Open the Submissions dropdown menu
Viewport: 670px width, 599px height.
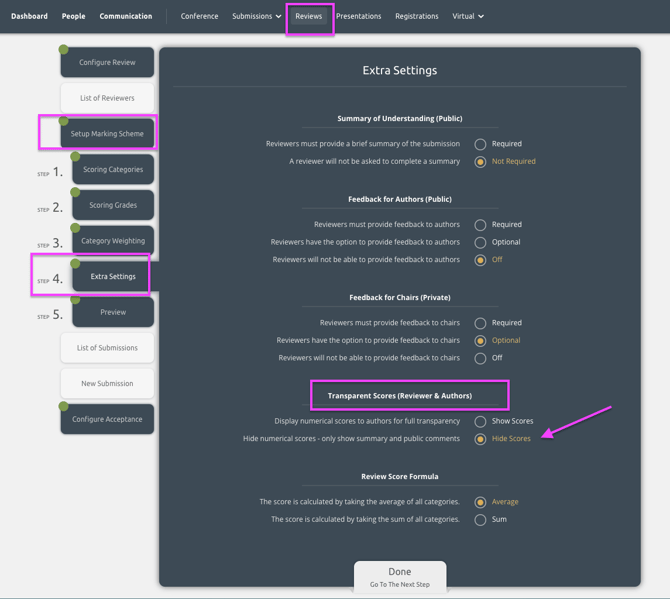(x=256, y=16)
